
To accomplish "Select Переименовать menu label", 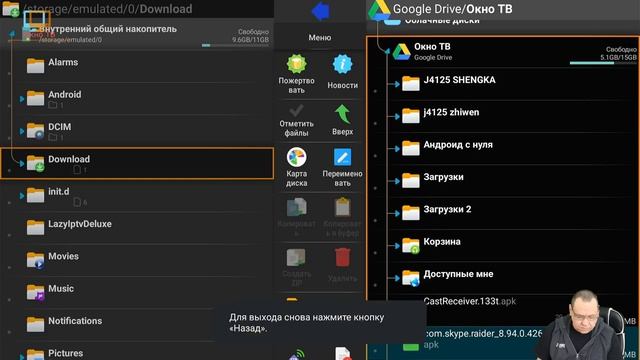I will click(342, 178).
